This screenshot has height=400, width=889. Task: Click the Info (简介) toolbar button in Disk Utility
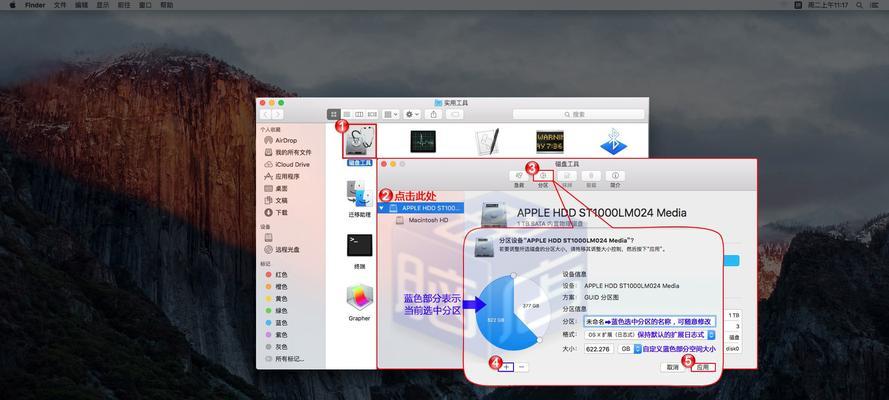(x=615, y=176)
